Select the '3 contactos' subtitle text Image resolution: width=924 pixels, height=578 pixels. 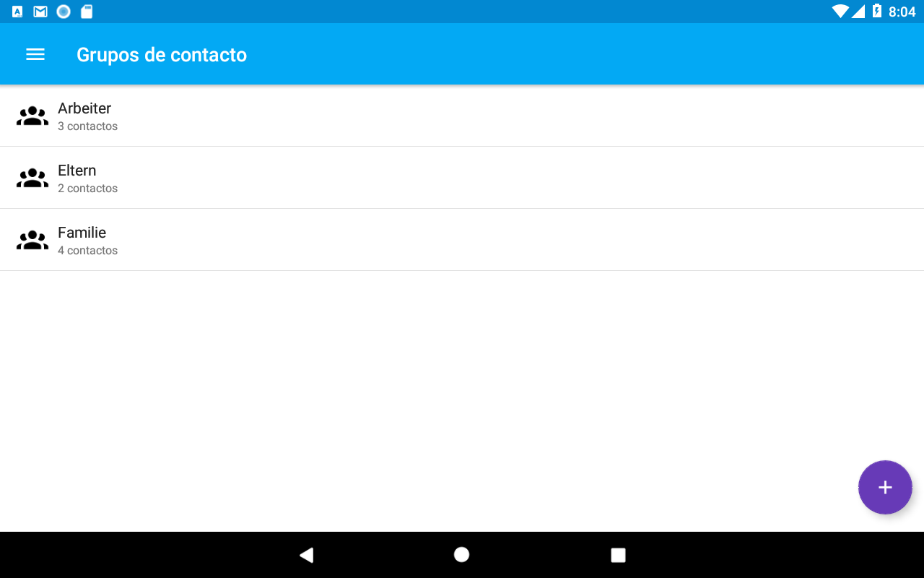coord(87,126)
